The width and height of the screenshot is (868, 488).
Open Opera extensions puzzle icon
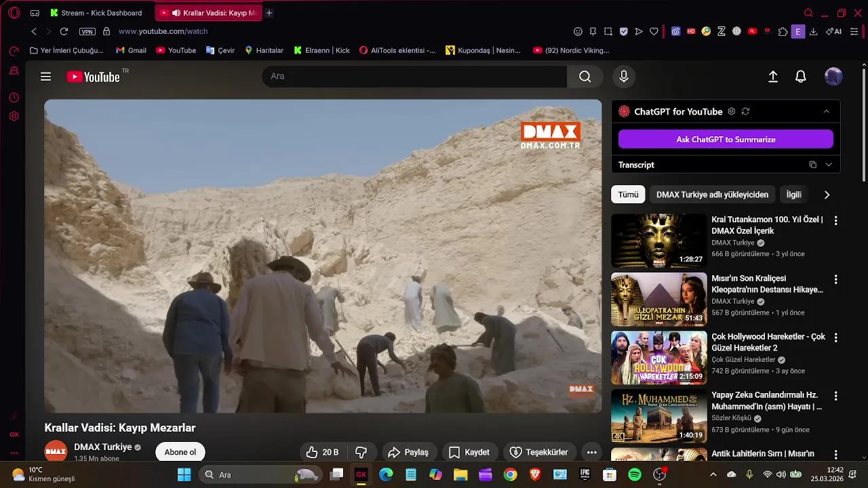click(x=783, y=31)
